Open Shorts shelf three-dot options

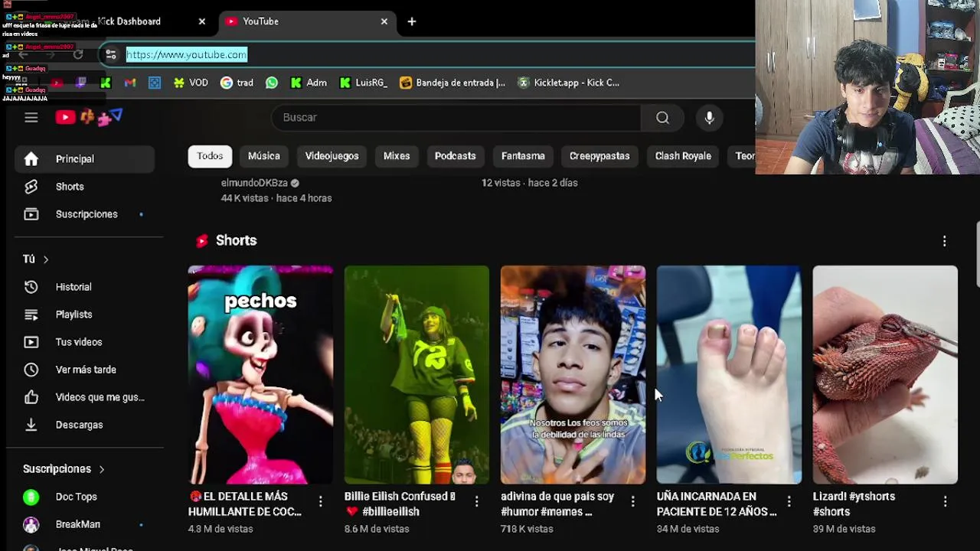[945, 241]
